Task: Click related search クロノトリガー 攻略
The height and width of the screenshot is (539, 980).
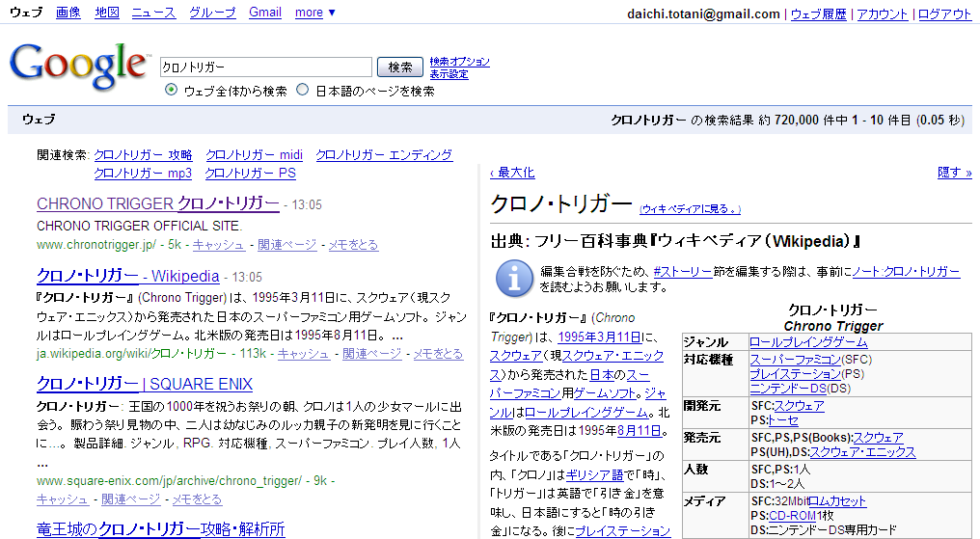Action: [x=143, y=155]
